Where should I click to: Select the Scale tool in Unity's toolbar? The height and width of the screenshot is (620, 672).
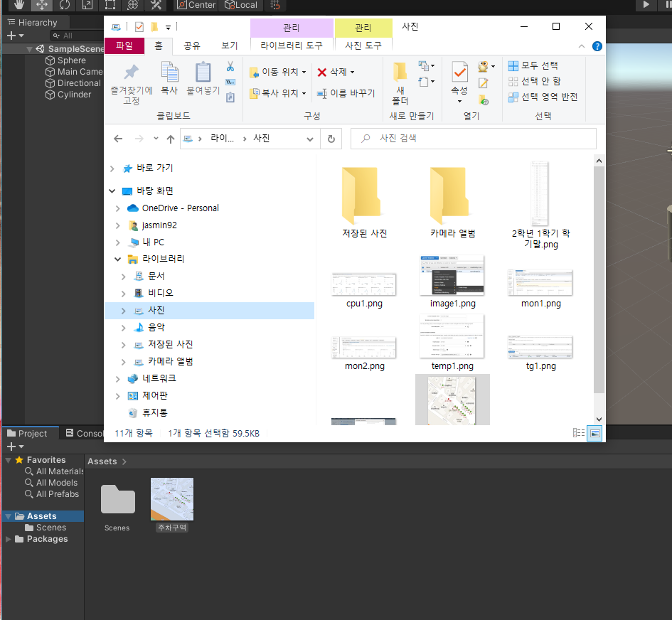tap(85, 6)
